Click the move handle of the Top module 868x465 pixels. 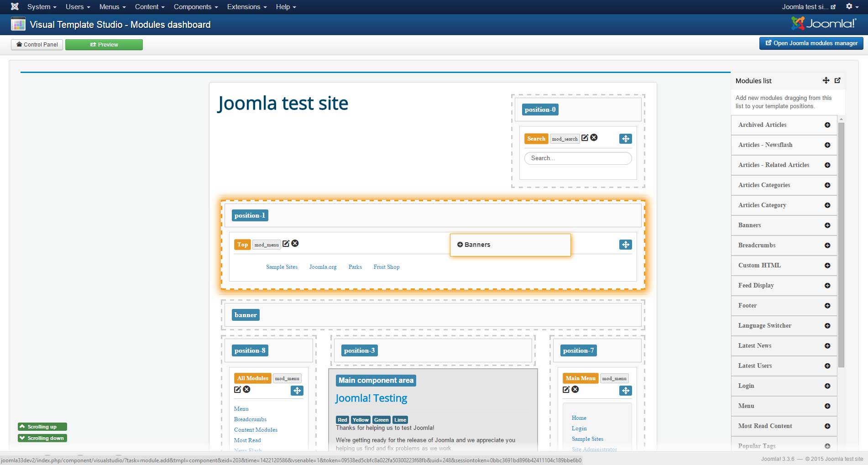coord(626,245)
